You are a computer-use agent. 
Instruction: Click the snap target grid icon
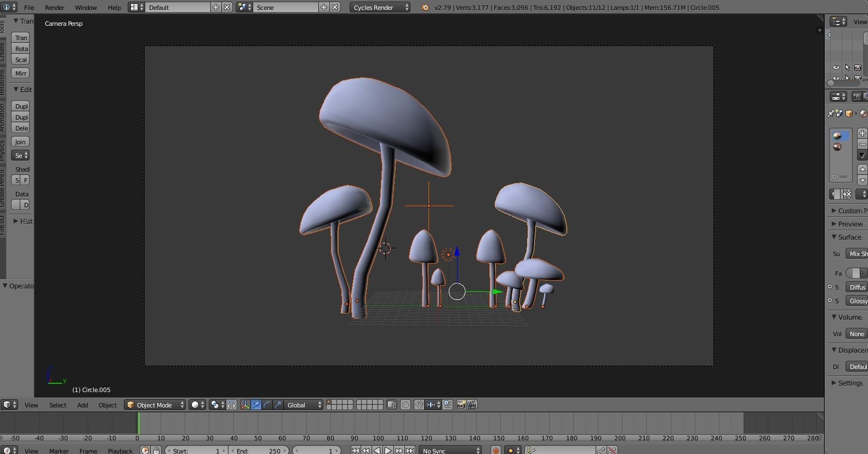tap(448, 405)
